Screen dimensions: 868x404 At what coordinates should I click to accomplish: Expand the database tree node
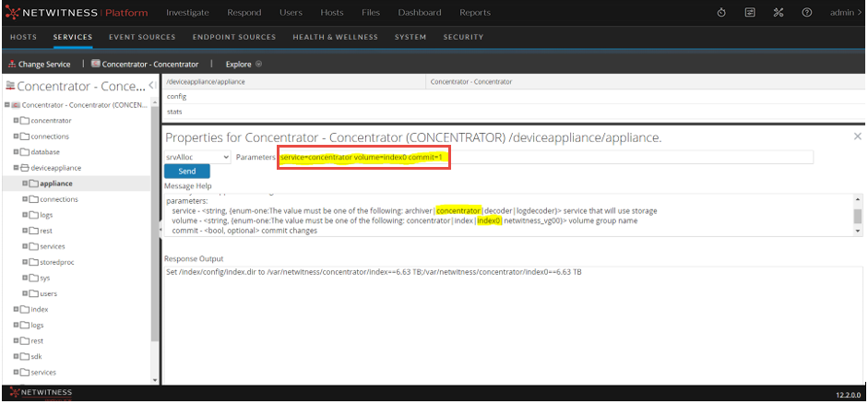pos(16,152)
